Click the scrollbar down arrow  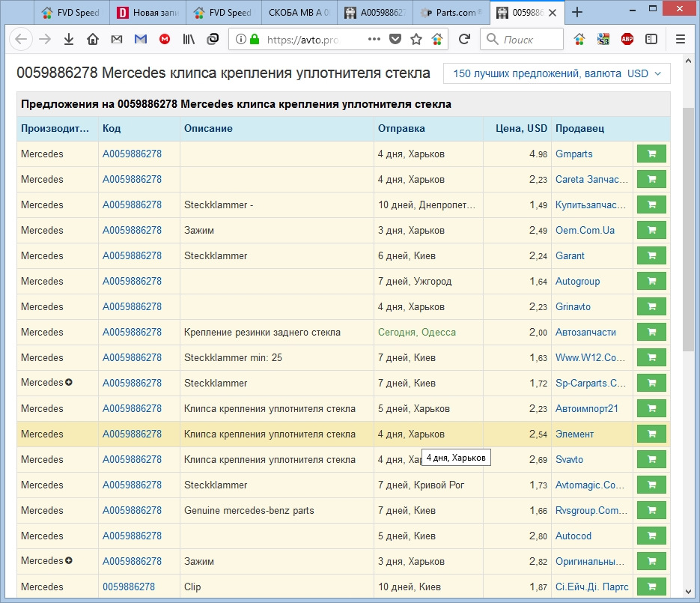(688, 592)
